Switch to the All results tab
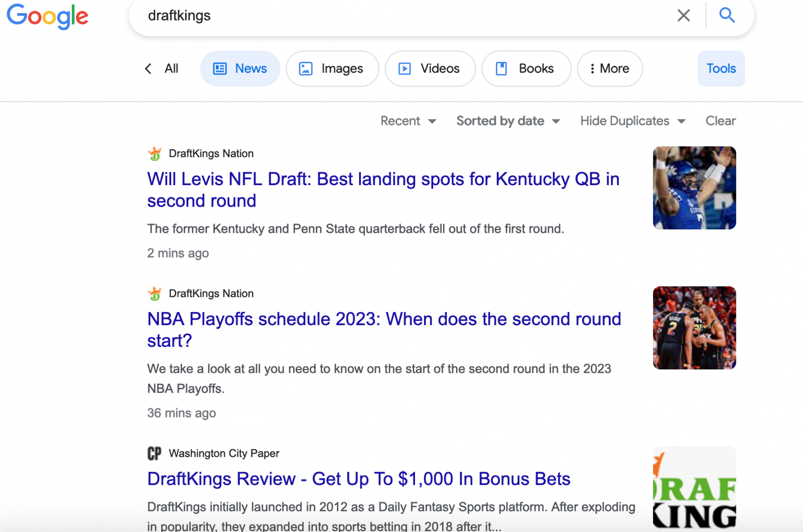The height and width of the screenshot is (532, 803). [171, 69]
